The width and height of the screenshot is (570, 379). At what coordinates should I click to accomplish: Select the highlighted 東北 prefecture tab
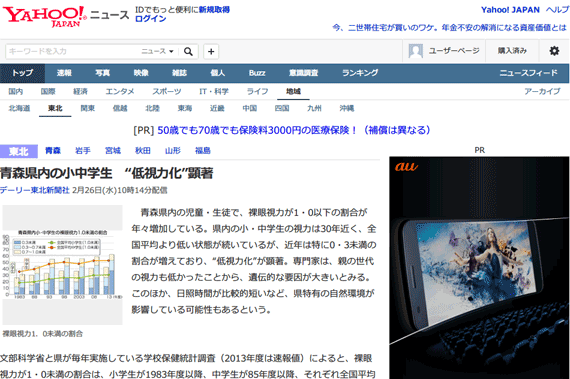click(19, 151)
